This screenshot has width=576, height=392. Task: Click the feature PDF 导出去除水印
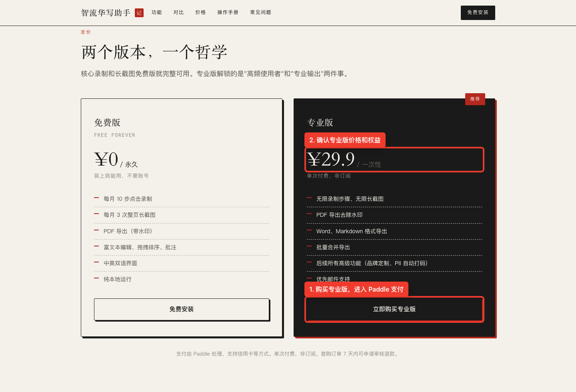point(340,215)
